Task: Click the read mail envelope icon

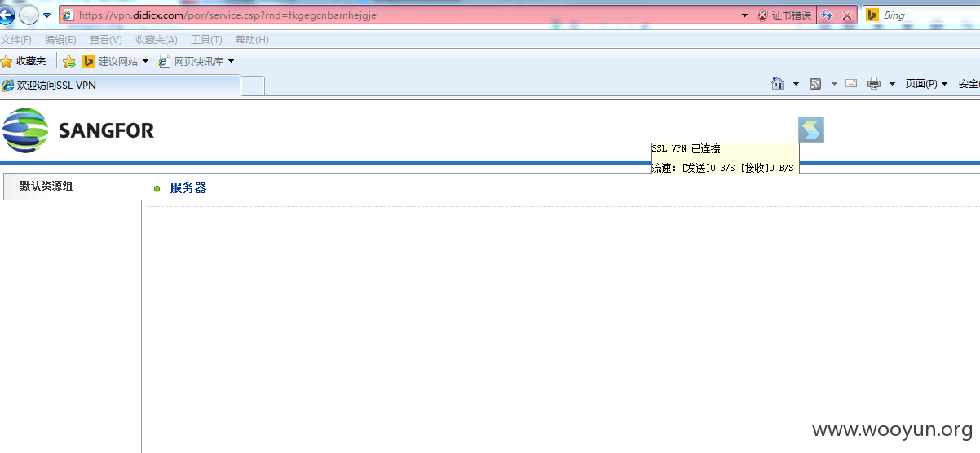Action: (x=851, y=83)
